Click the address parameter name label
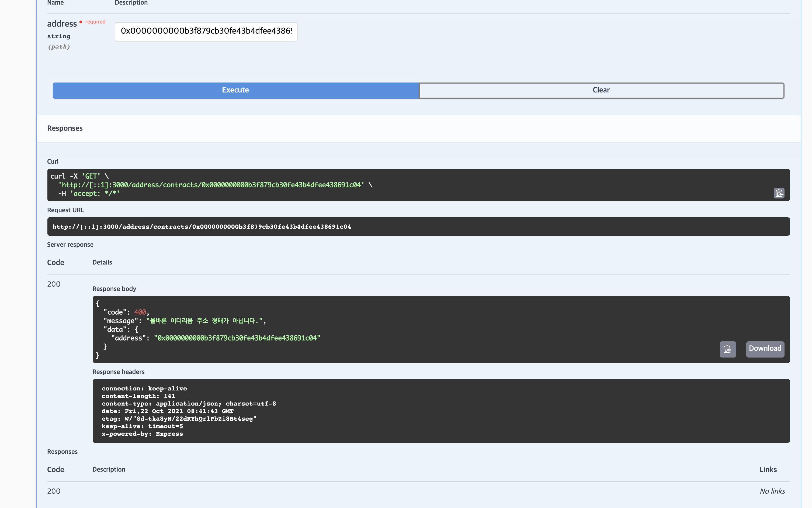This screenshot has width=812, height=508. 62,24
